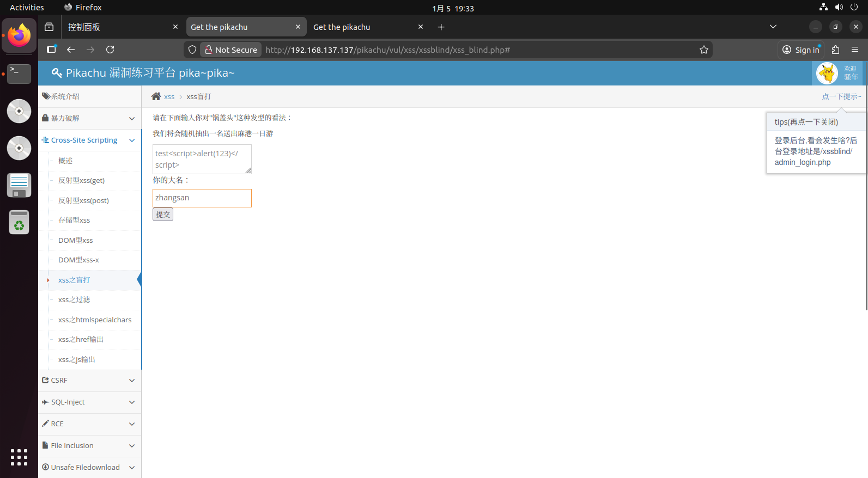Click the date and time in top bar
The height and width of the screenshot is (478, 868).
[453, 8]
